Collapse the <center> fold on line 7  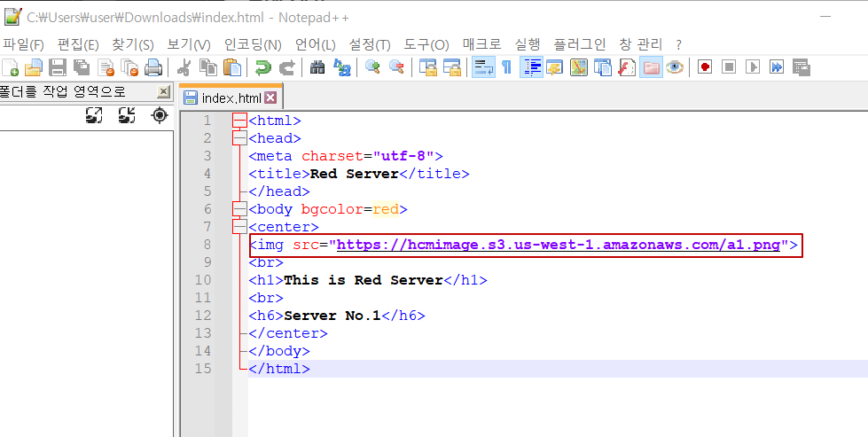pyautogui.click(x=239, y=227)
